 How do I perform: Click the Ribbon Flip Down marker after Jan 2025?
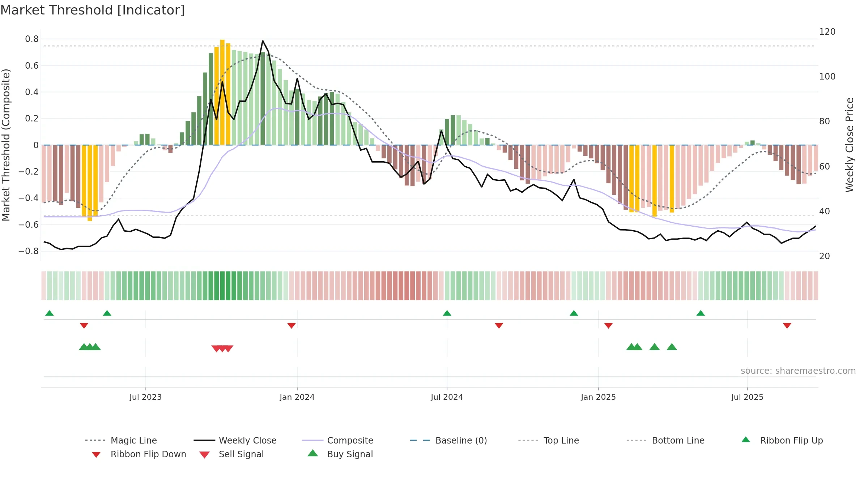click(x=608, y=326)
